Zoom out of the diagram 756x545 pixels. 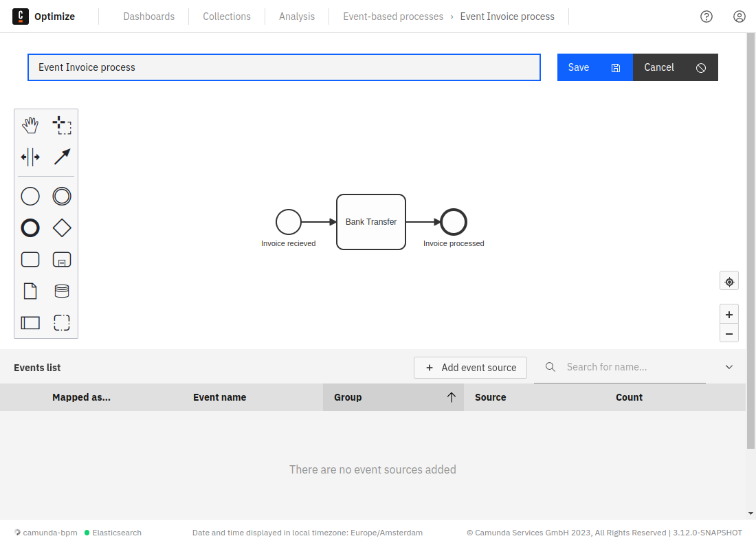point(729,334)
